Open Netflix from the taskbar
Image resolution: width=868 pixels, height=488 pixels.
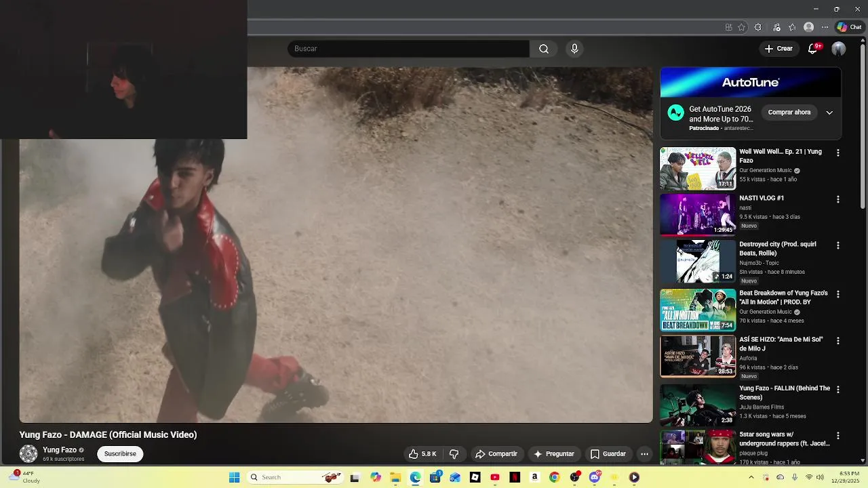click(515, 477)
